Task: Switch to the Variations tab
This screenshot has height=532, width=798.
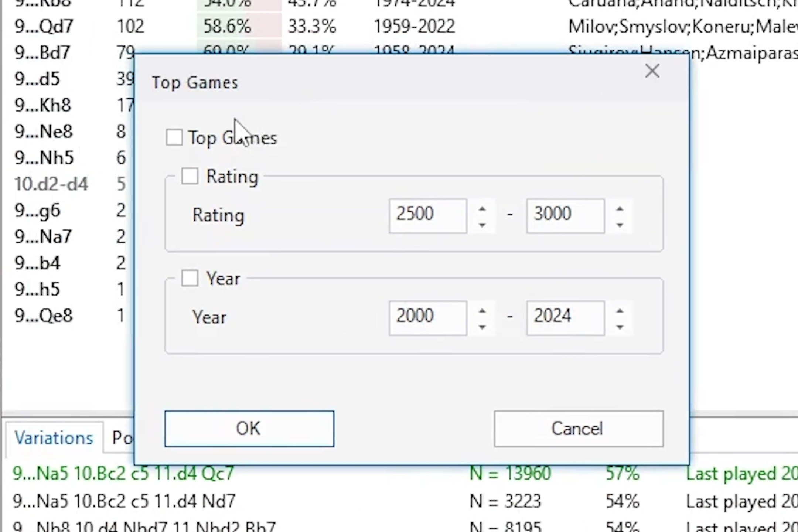Action: tap(54, 438)
